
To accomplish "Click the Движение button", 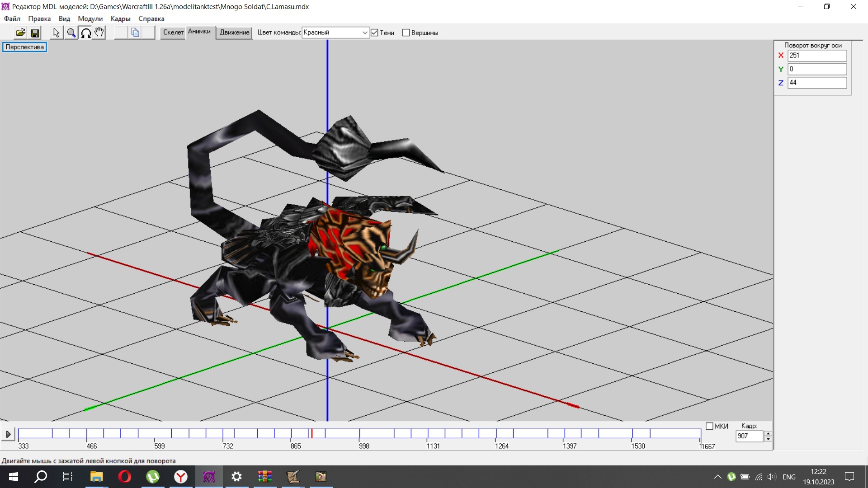I will 234,33.
